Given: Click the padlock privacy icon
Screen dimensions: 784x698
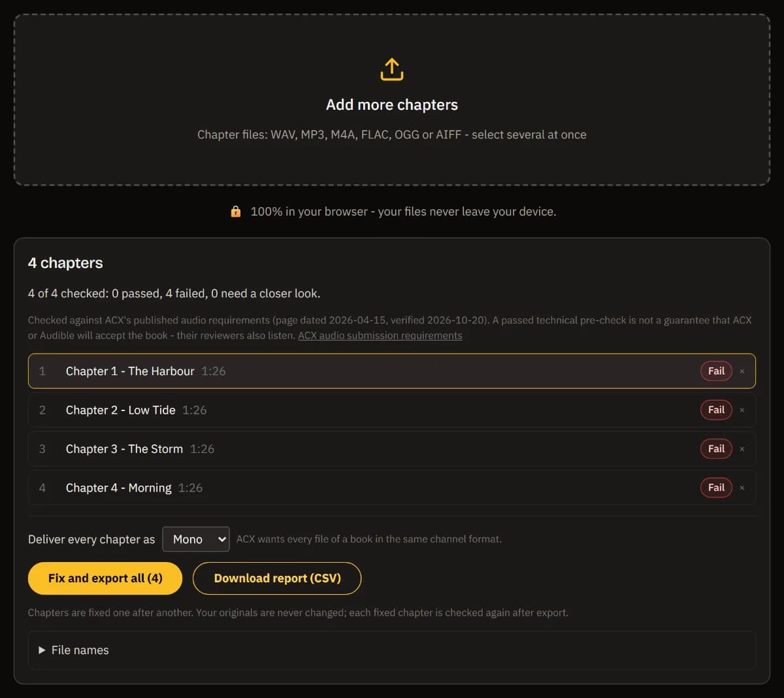Looking at the screenshot, I should click(236, 211).
